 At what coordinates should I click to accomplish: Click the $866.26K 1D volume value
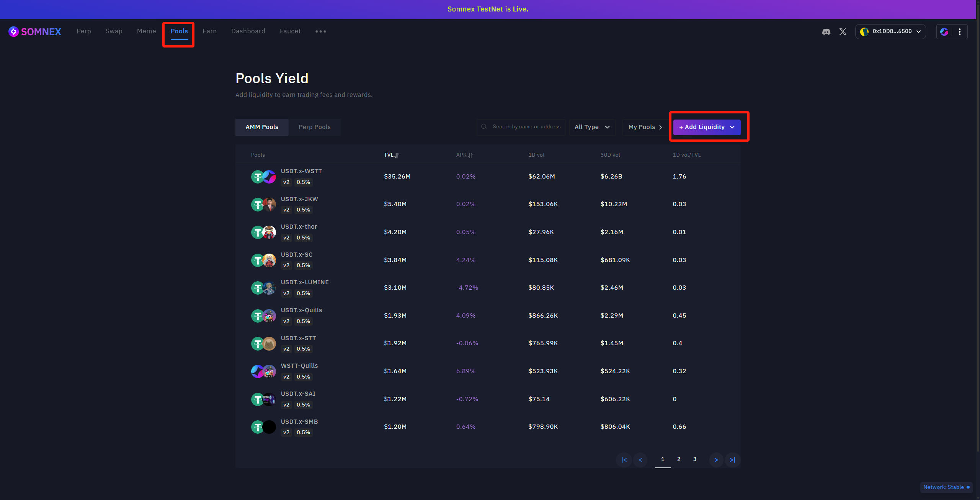point(543,316)
